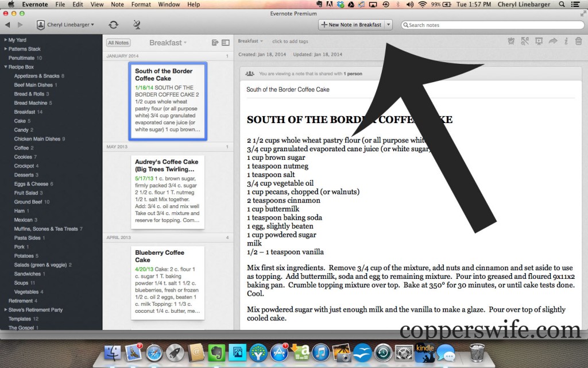The width and height of the screenshot is (588, 368).
Task: Expand the My Yard notebook stack
Action: [x=6, y=40]
